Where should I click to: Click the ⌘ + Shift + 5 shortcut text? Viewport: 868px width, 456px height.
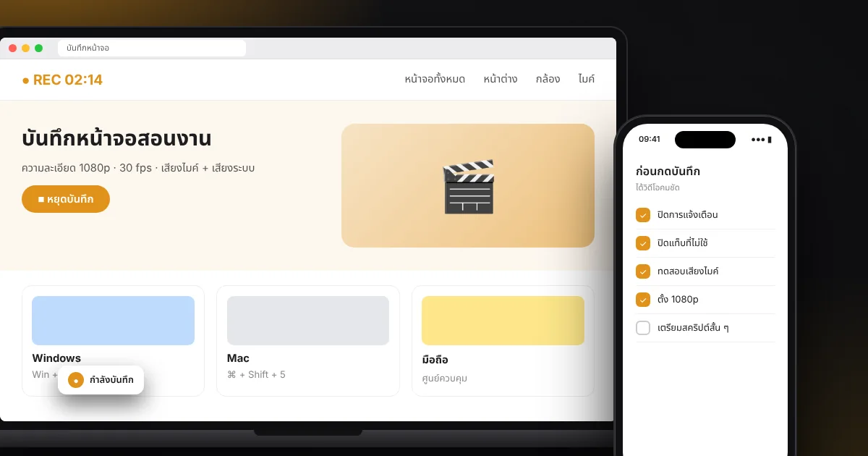click(x=256, y=374)
